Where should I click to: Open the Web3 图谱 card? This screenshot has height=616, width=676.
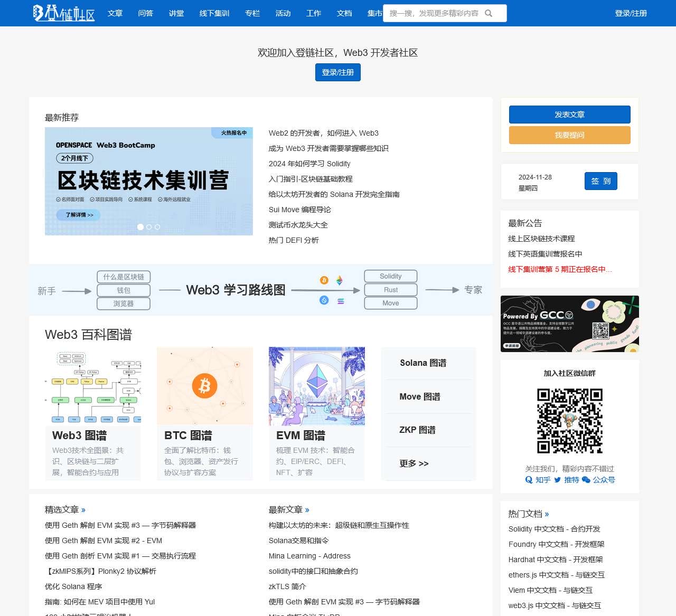pos(93,414)
